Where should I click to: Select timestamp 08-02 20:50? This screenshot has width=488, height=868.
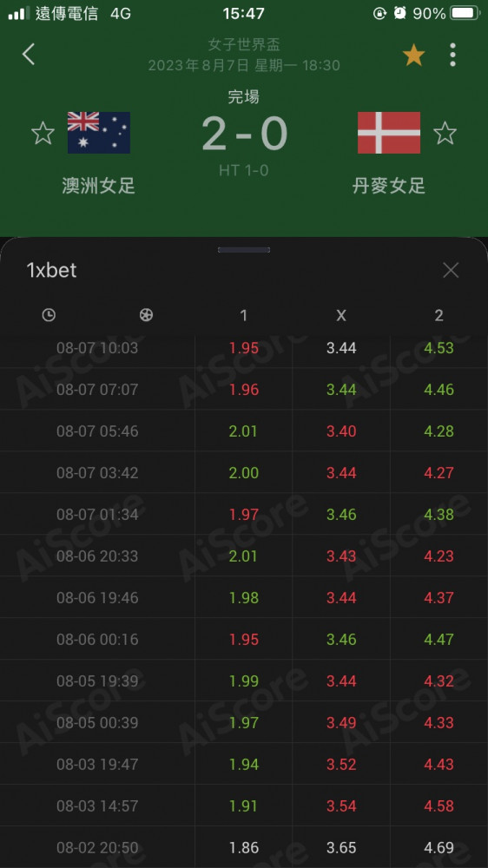(97, 847)
